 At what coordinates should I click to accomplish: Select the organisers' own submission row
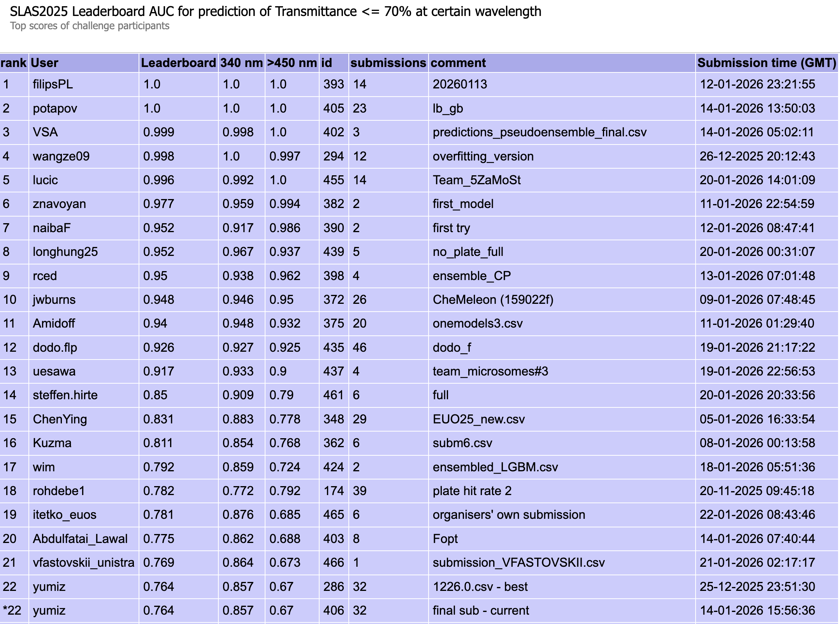pos(508,515)
